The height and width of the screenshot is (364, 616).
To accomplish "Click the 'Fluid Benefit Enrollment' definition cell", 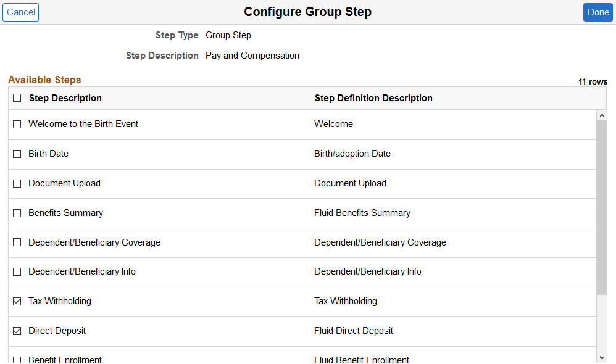I will [x=362, y=359].
